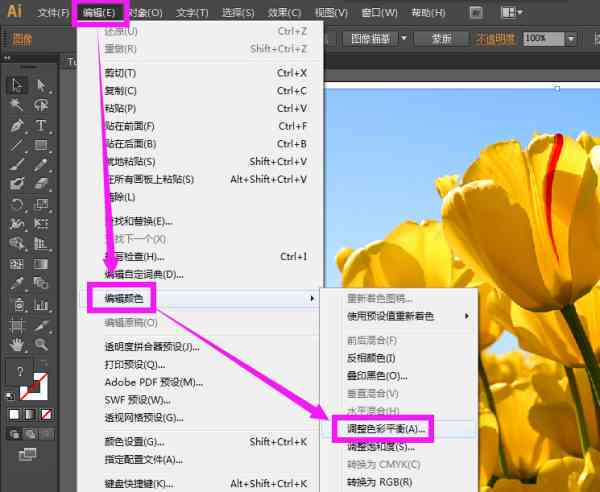Apply Gradient mode button below fill

(30, 414)
